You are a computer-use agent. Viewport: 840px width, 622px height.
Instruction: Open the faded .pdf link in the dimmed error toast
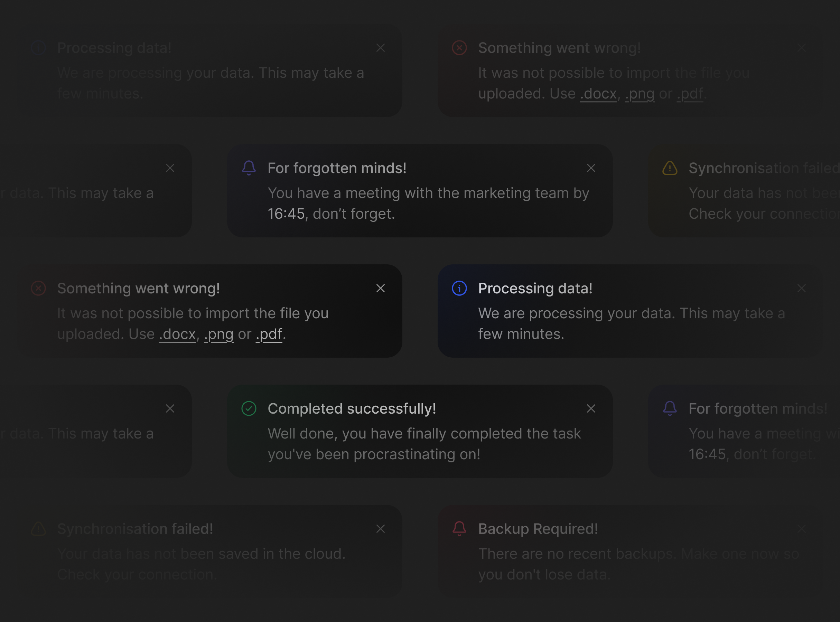pyautogui.click(x=690, y=94)
